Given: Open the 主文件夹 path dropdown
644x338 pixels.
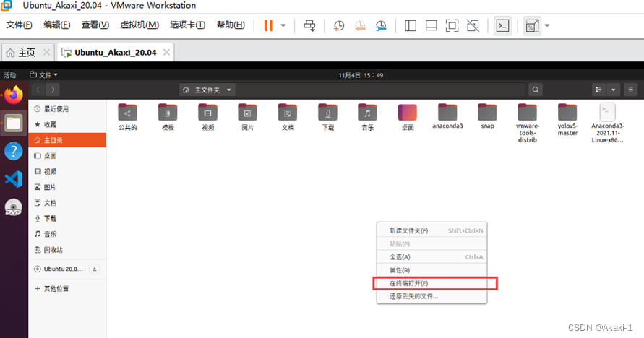Looking at the screenshot, I should tap(207, 90).
